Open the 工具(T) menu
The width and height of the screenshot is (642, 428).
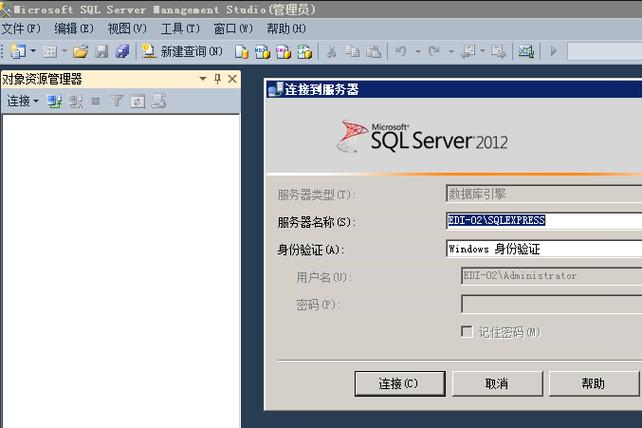pos(180,28)
